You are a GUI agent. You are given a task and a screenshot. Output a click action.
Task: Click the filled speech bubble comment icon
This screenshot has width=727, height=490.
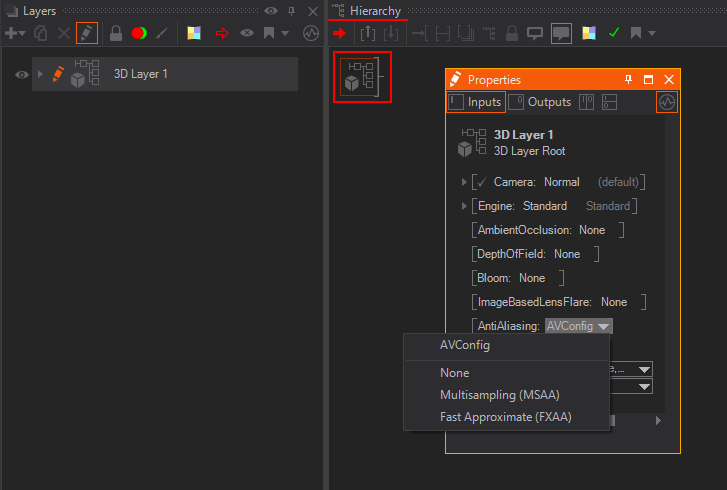(x=562, y=33)
